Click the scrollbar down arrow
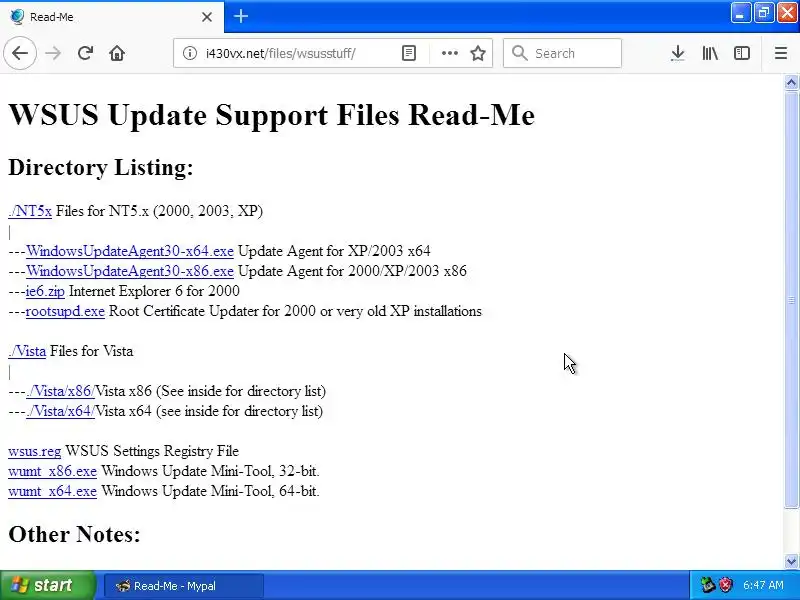The height and width of the screenshot is (600, 800). [791, 561]
